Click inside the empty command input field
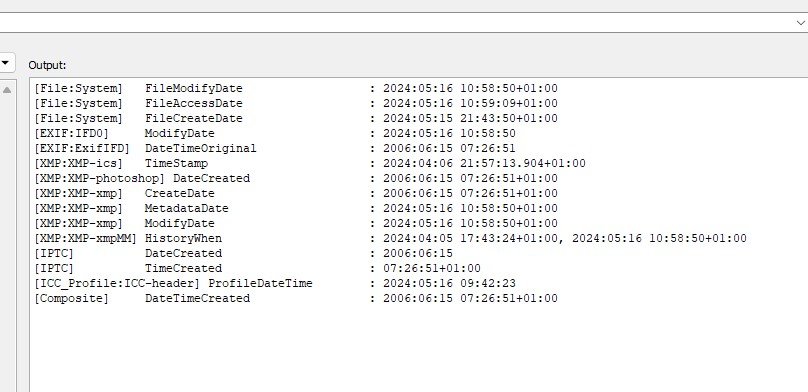 (x=396, y=23)
